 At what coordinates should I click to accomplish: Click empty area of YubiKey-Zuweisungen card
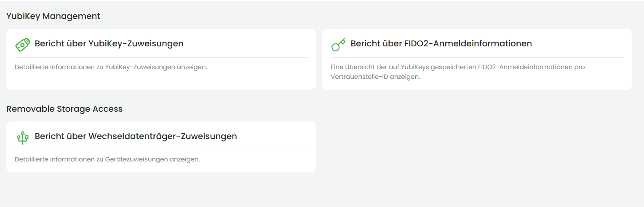[253, 80]
